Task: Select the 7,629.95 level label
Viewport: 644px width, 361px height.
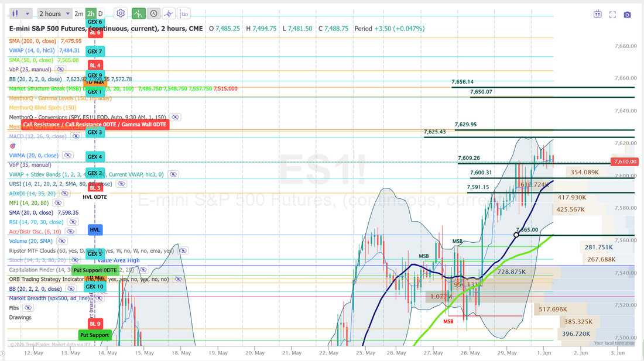Action: click(466, 124)
